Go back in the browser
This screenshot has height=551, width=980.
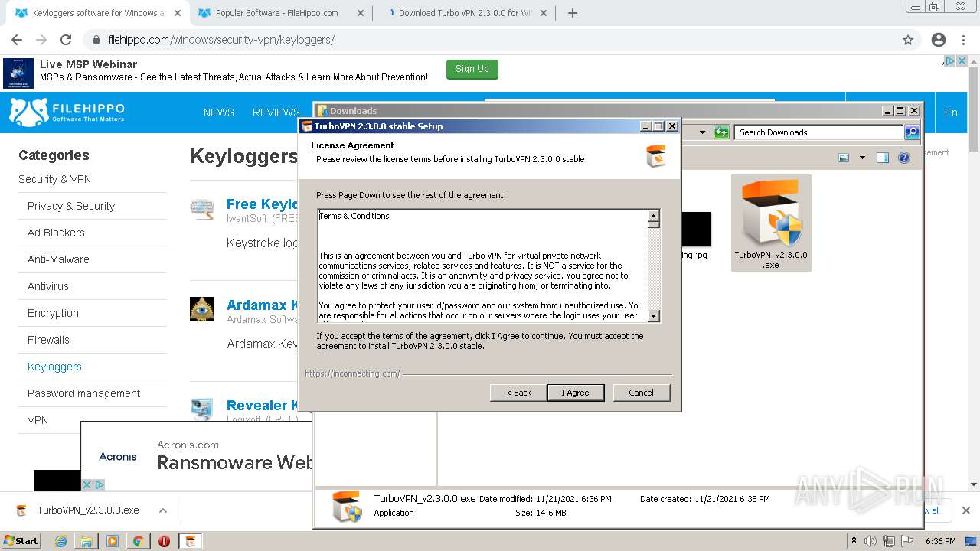tap(17, 40)
